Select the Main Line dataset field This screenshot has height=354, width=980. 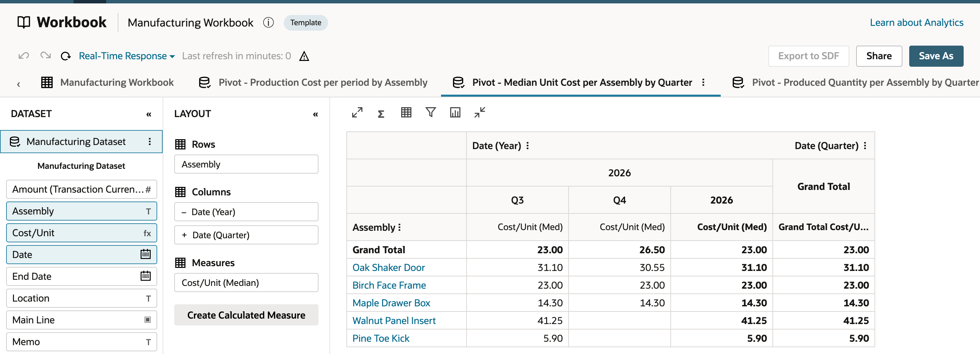tap(81, 320)
